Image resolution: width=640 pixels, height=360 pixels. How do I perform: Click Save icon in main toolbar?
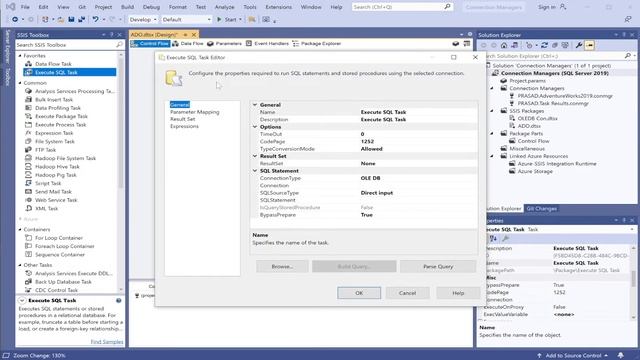point(71,19)
